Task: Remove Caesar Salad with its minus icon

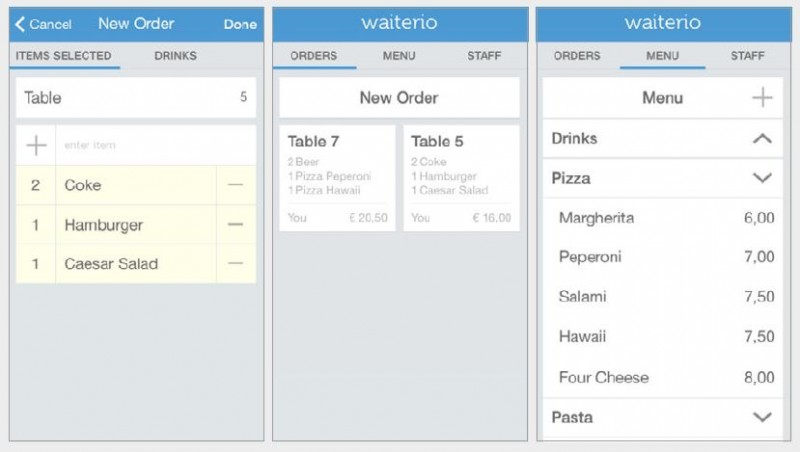Action: 235,264
